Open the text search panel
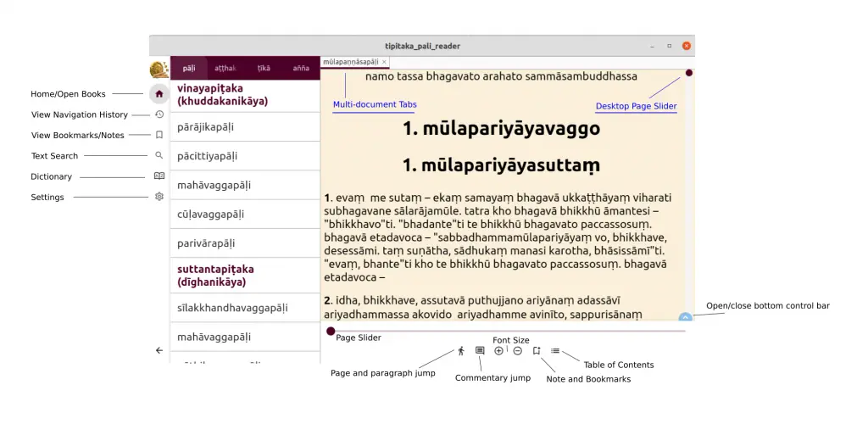The image size is (868, 424). point(159,156)
